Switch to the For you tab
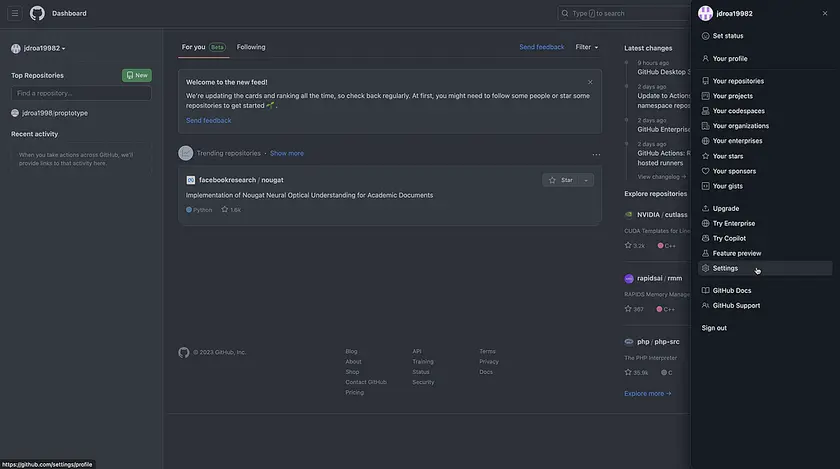Viewport: 840px width, 469px height. click(204, 47)
